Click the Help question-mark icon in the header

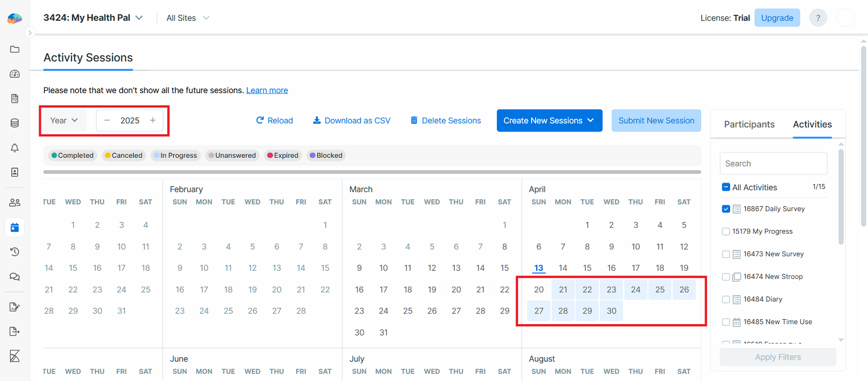click(x=818, y=18)
